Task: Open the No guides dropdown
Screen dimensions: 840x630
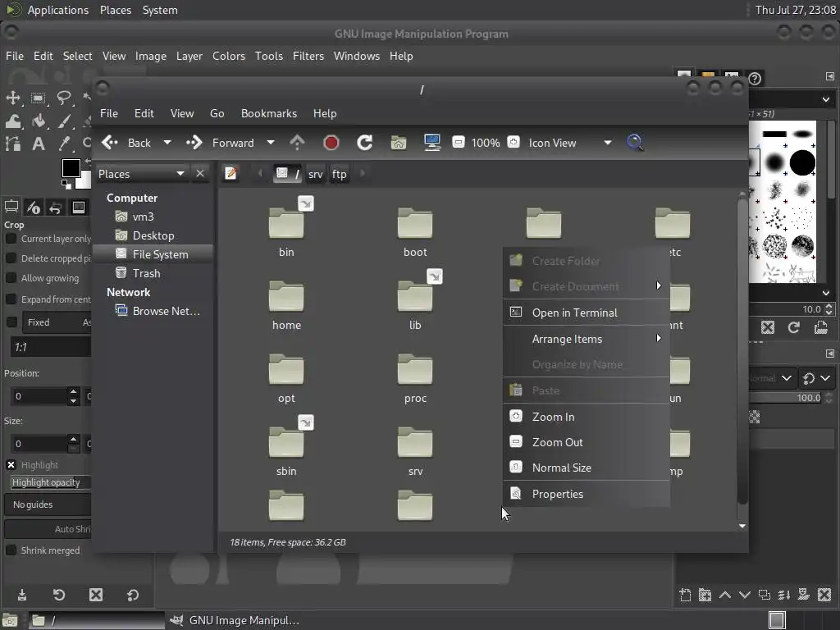Action: click(x=48, y=504)
